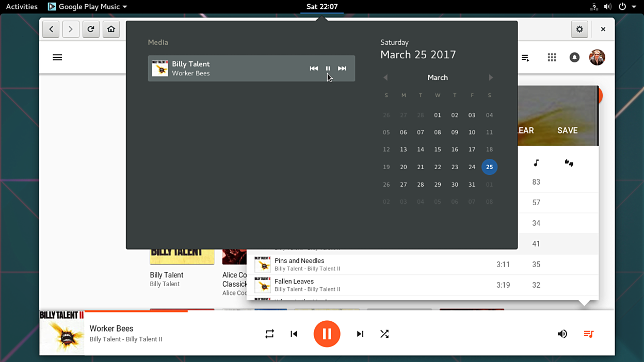Go to the next month in calendar
Screen dimensions: 644x362
click(x=491, y=77)
